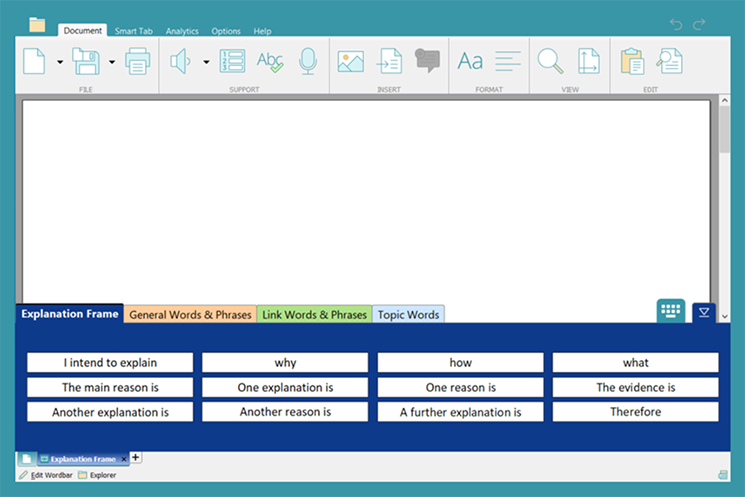Insert 'The main reason is'
Viewport: 745px width, 497px height.
click(x=110, y=387)
